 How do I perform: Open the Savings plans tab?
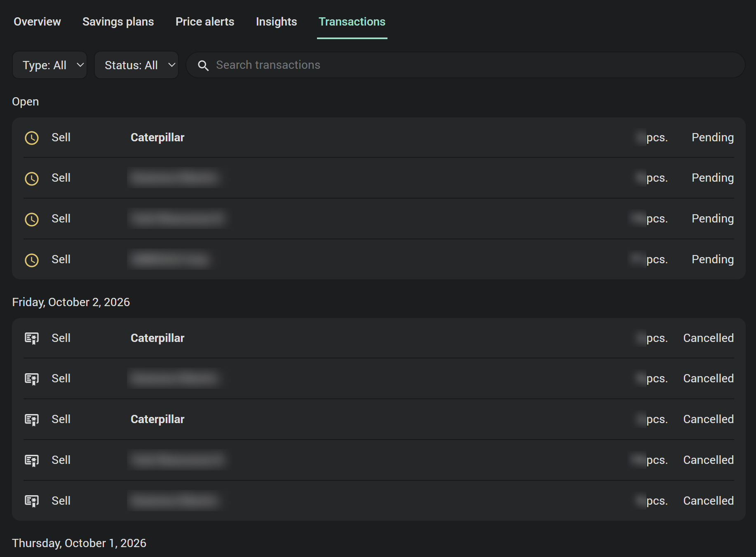118,21
